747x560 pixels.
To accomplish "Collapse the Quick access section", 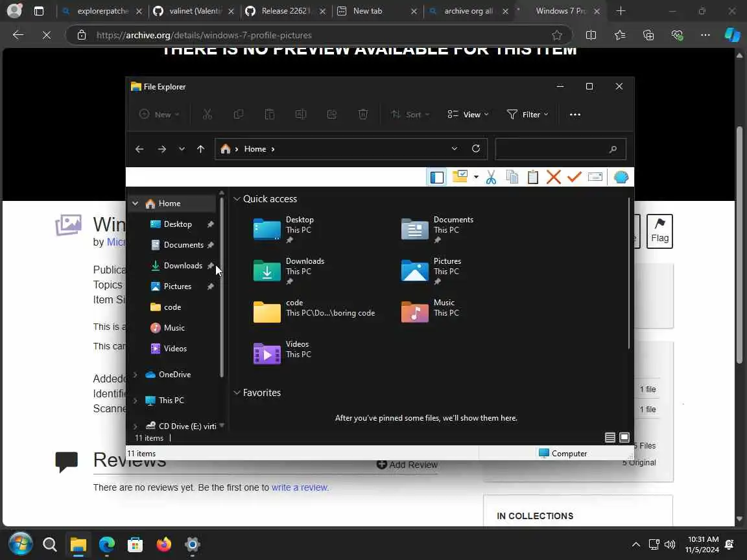I will (237, 199).
